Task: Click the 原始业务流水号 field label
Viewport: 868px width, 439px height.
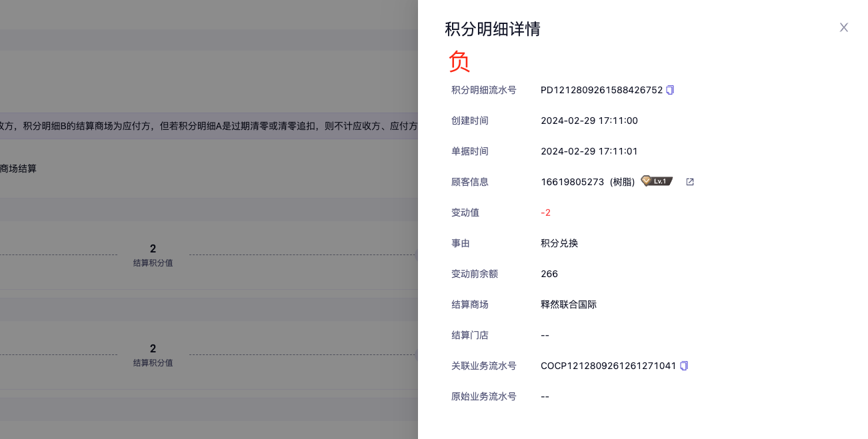Action: click(483, 396)
